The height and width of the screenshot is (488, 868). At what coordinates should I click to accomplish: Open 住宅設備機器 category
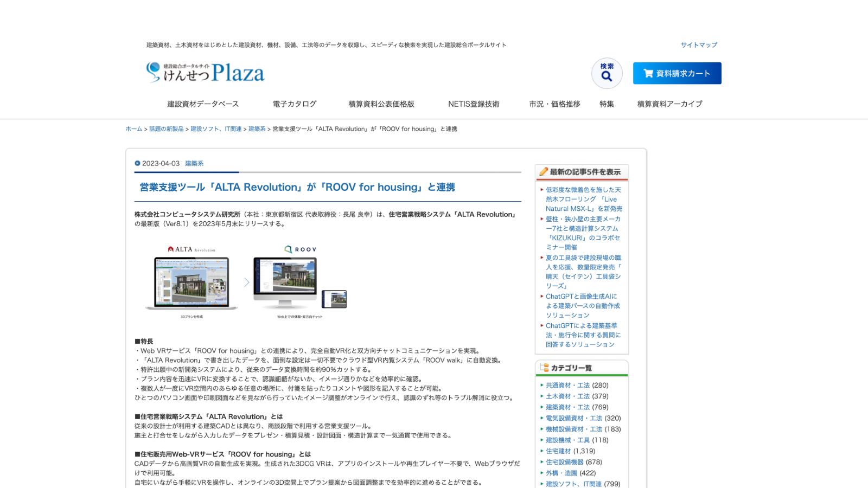565,462
